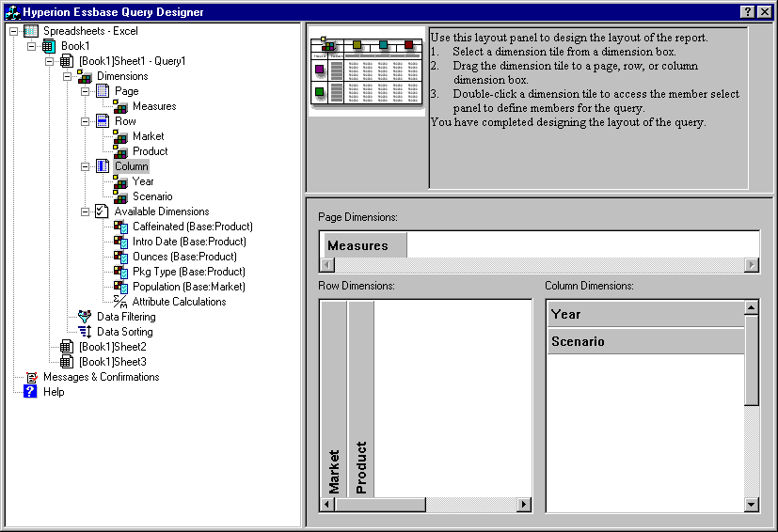
Task: Click the Caffeinated attribute dimension icon
Action: (120, 227)
